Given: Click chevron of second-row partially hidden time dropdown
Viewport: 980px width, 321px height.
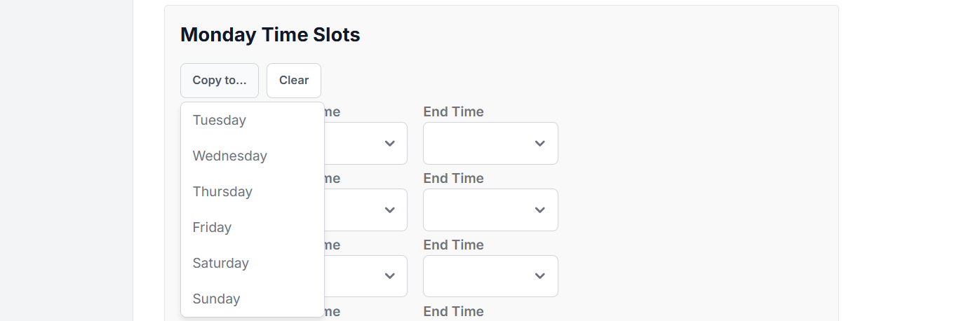Looking at the screenshot, I should pyautogui.click(x=390, y=210).
